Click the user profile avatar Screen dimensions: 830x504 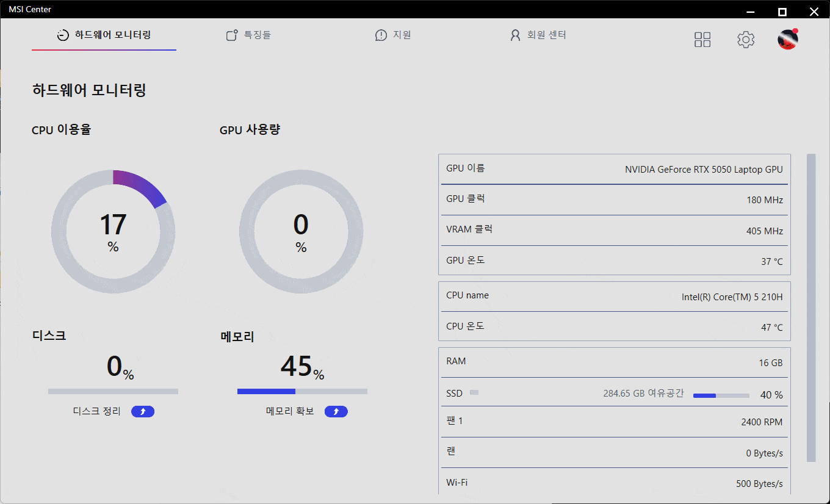point(787,40)
